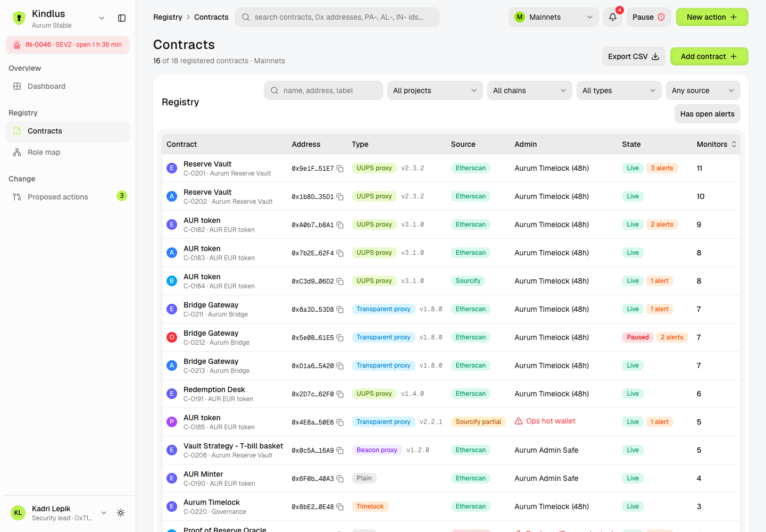The image size is (766, 532).
Task: Copy address 0x8a3D…53D8
Action: coord(340,310)
